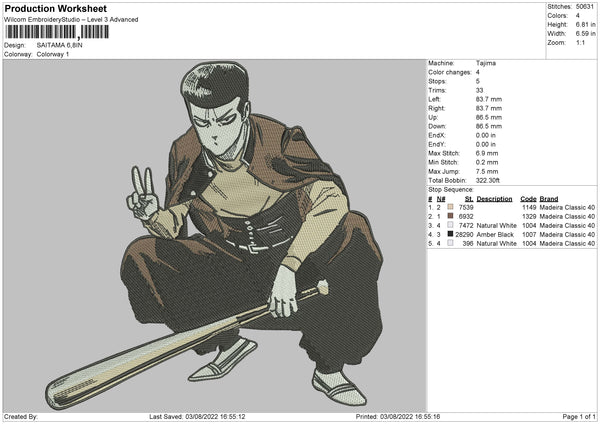Click 'Natural White' in stop 3 row
Viewport: 600px width, 424px height.
[496, 225]
